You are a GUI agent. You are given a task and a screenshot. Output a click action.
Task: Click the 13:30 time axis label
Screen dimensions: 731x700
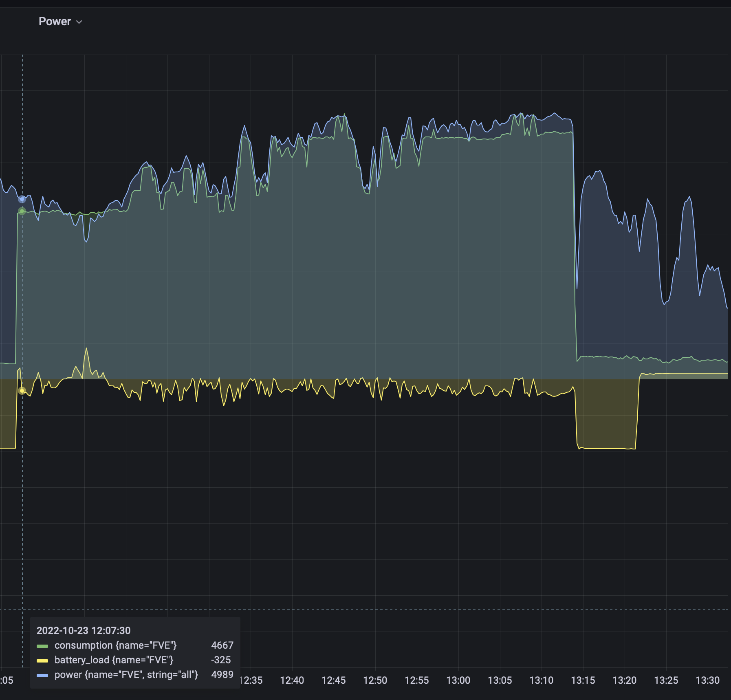point(708,680)
